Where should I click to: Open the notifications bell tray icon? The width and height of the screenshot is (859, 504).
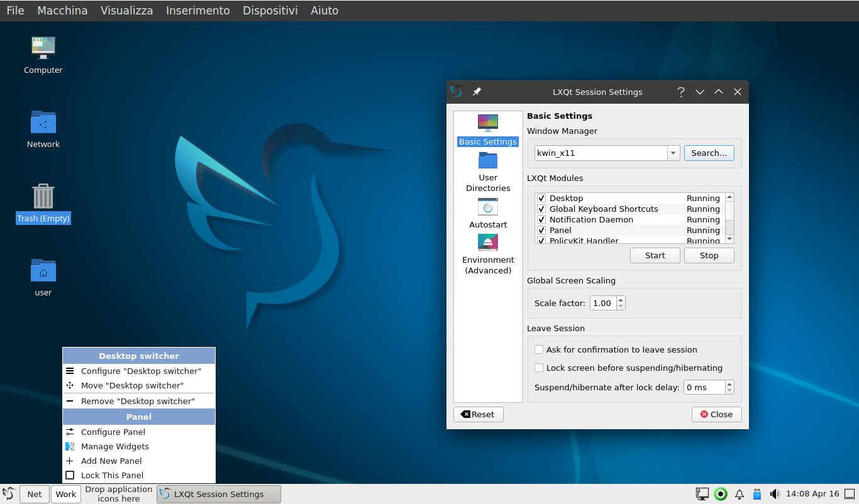point(740,494)
